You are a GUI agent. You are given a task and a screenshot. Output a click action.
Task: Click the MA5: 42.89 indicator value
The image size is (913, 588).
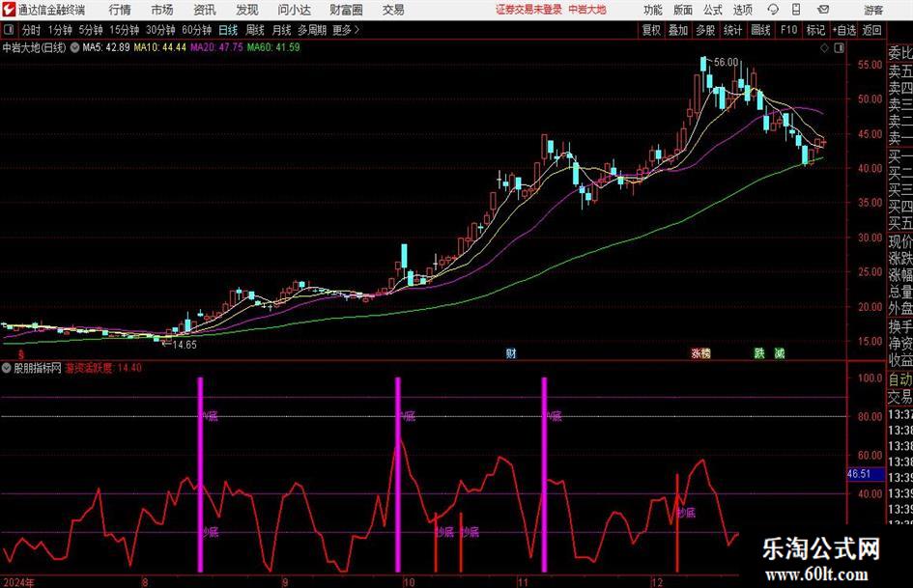(x=106, y=47)
